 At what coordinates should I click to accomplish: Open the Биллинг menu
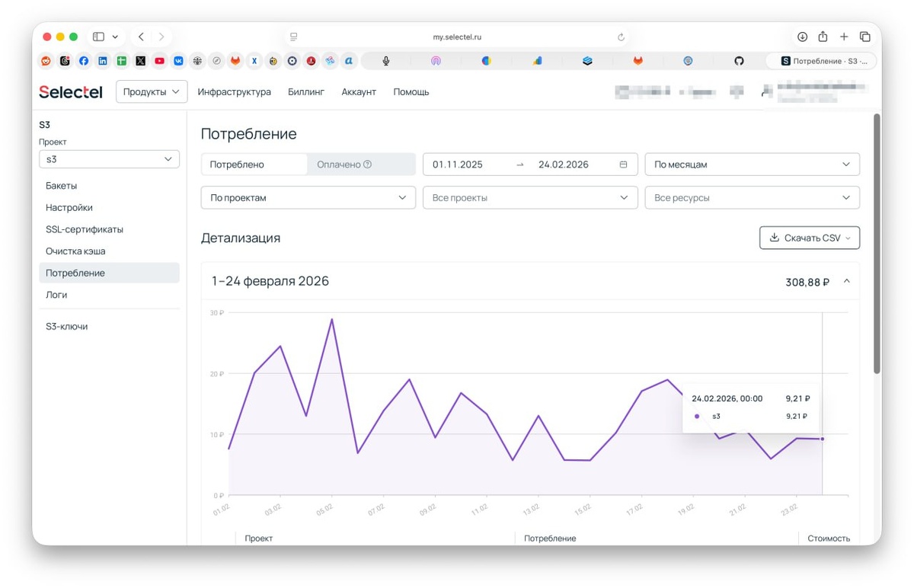(306, 92)
